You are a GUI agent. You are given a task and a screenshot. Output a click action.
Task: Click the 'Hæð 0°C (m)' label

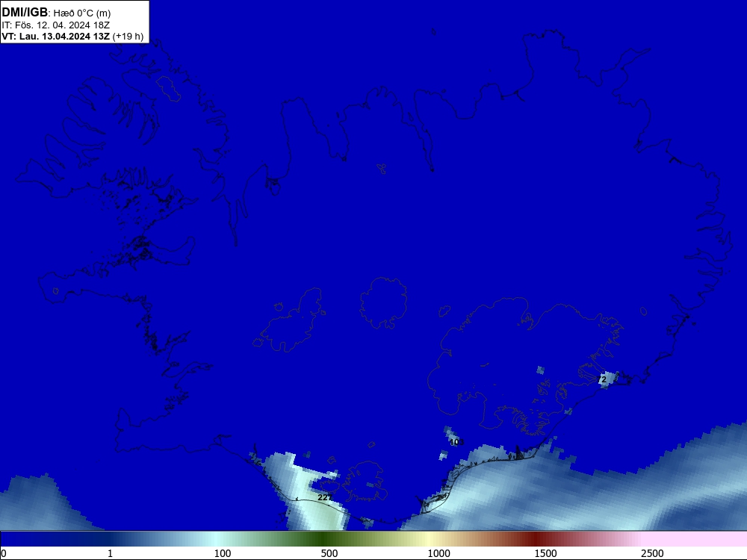[x=82, y=13]
